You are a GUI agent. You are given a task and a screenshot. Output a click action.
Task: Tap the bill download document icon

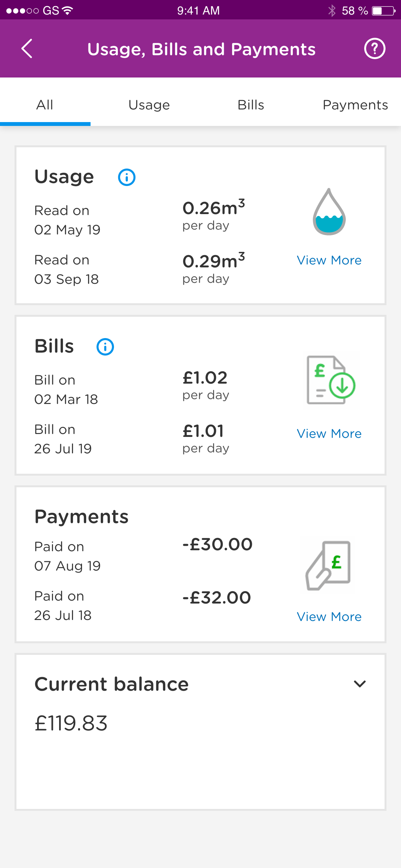click(x=331, y=380)
